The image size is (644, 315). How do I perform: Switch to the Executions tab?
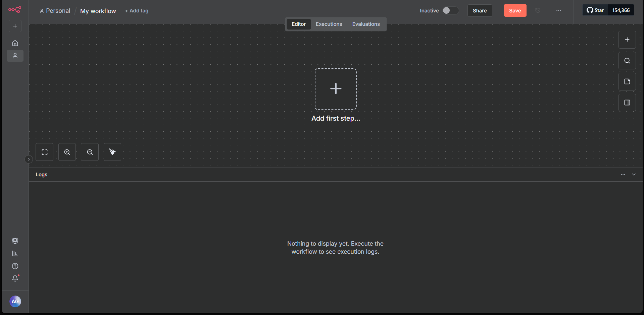329,24
